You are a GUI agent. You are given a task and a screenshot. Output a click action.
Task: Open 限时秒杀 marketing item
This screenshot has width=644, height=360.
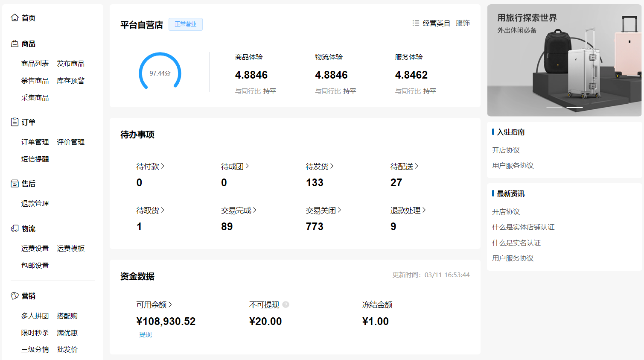[35, 333]
